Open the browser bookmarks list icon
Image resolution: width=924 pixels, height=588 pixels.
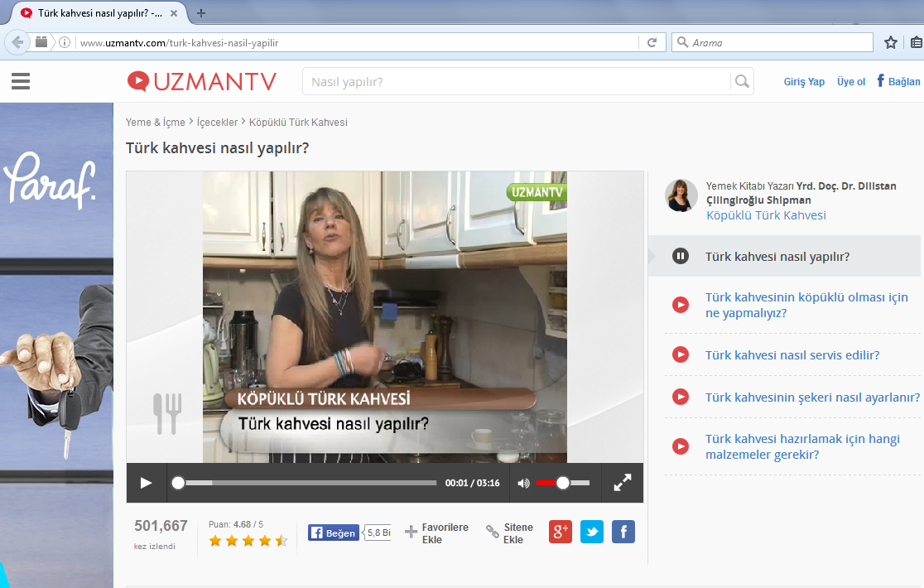tap(916, 42)
